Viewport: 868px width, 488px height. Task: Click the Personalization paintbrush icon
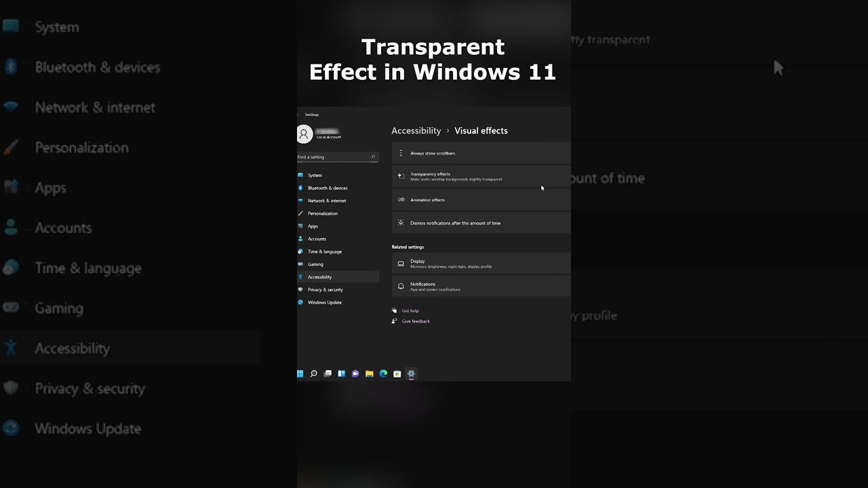point(300,213)
